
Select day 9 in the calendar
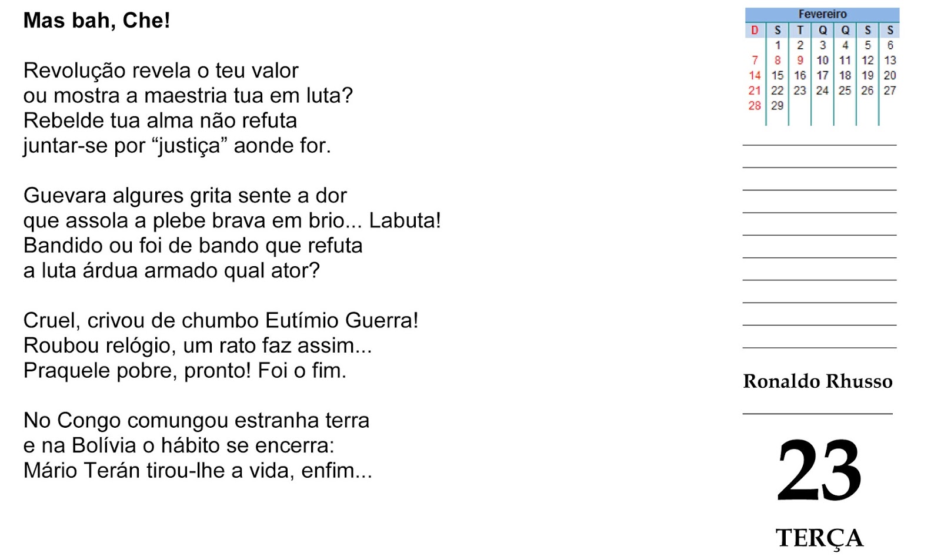tap(800, 60)
